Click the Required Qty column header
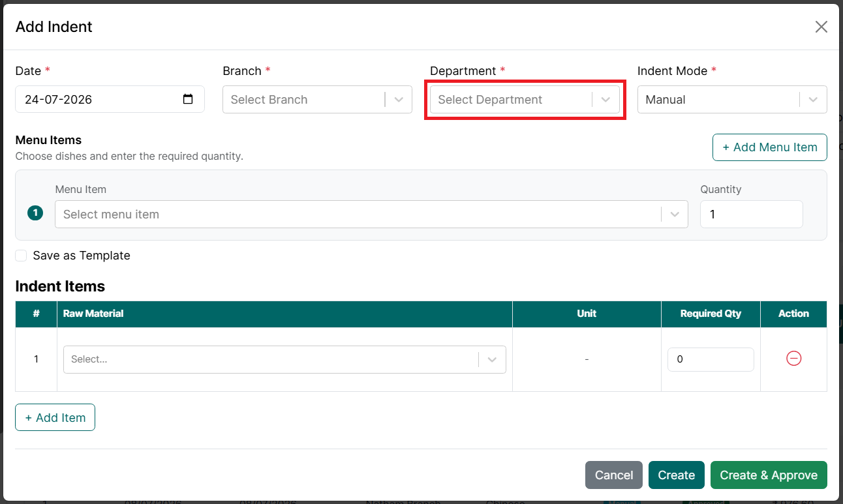843x504 pixels. click(x=711, y=314)
